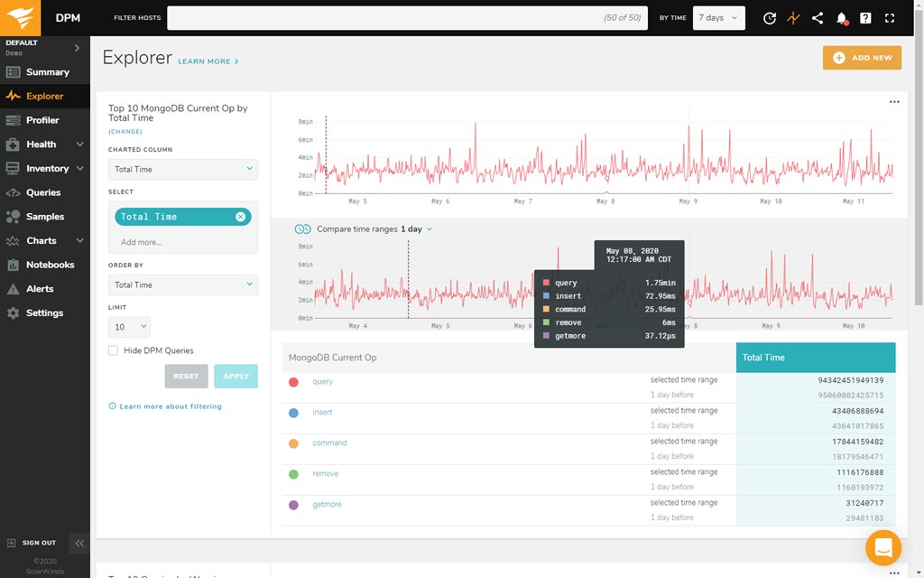Open the 7 days time range dropdown
The height and width of the screenshot is (578, 924).
coord(718,17)
